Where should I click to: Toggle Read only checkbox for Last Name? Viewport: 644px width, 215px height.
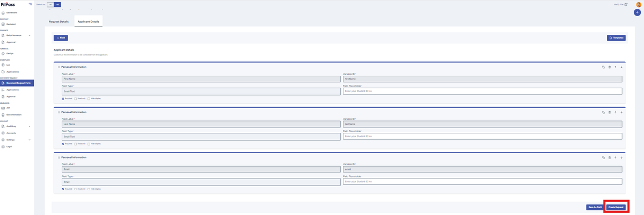[x=76, y=144]
